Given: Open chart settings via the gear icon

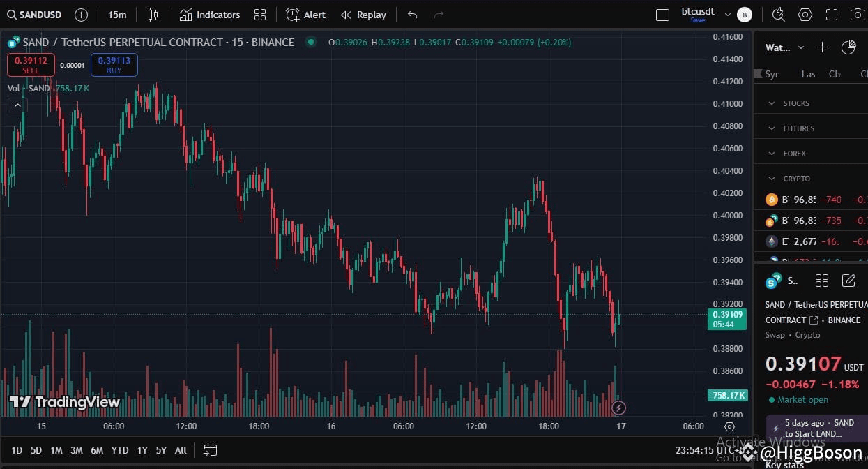Looking at the screenshot, I should tap(807, 14).
